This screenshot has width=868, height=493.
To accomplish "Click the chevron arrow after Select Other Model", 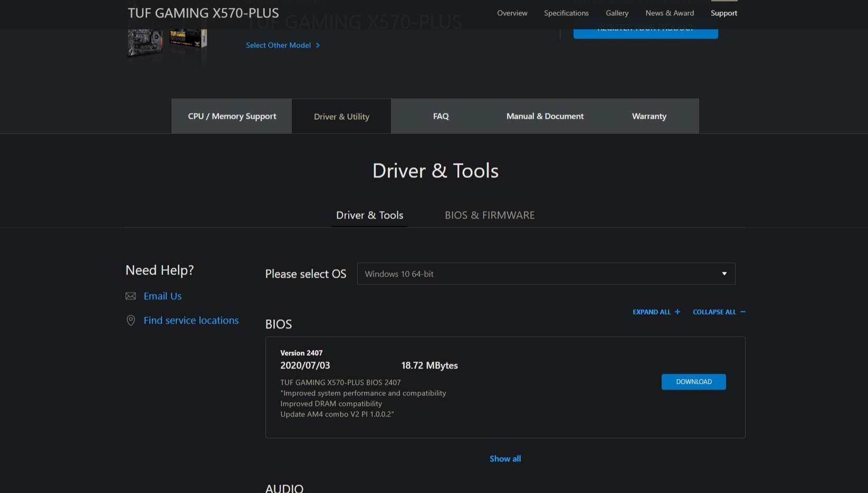I will pos(318,45).
